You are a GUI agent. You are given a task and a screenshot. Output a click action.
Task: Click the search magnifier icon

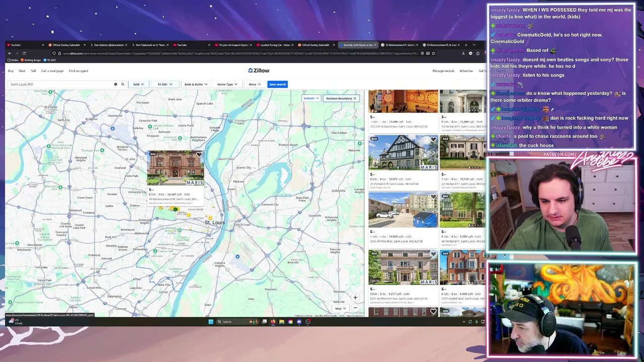tap(122, 84)
